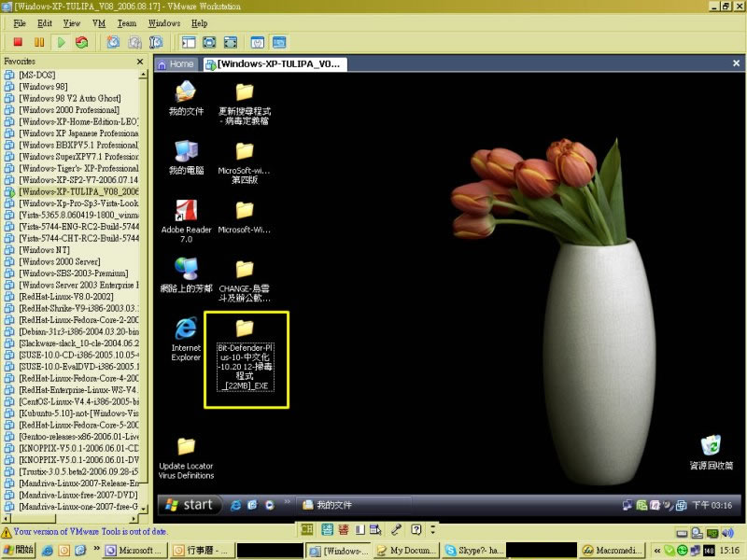
Task: Select [Windows 98 V2 Auto Ghost] in Favorites
Action: point(69,98)
